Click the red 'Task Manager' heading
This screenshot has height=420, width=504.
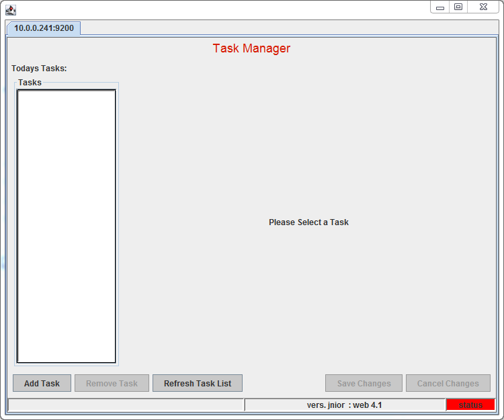point(251,48)
